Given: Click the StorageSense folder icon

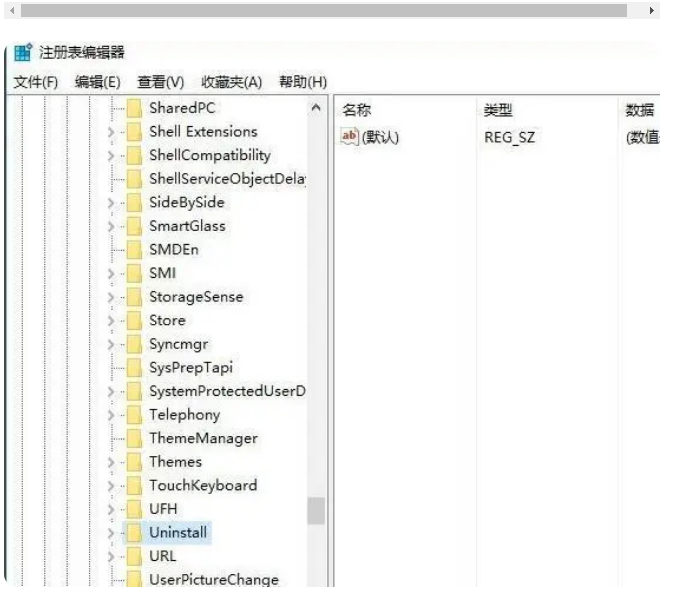Looking at the screenshot, I should click(x=132, y=297).
